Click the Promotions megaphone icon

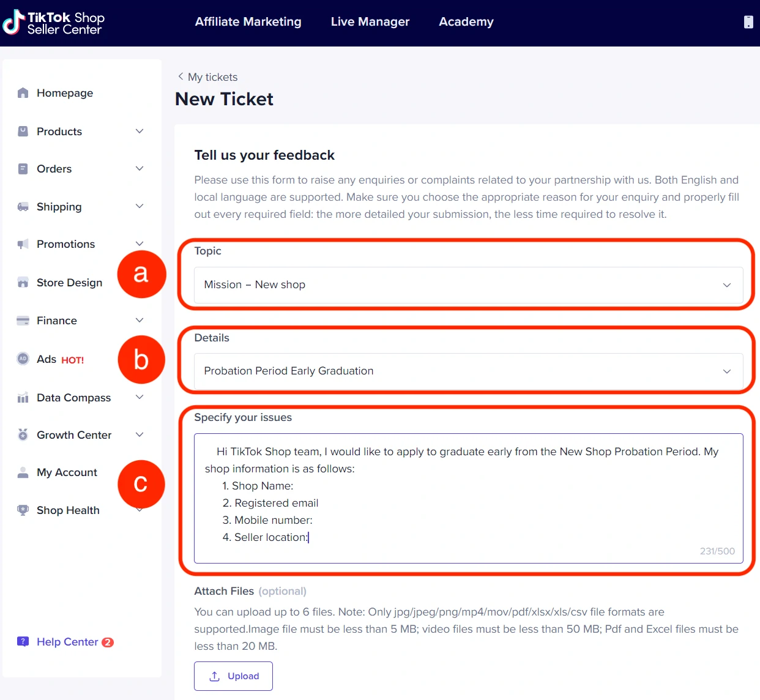click(x=23, y=244)
